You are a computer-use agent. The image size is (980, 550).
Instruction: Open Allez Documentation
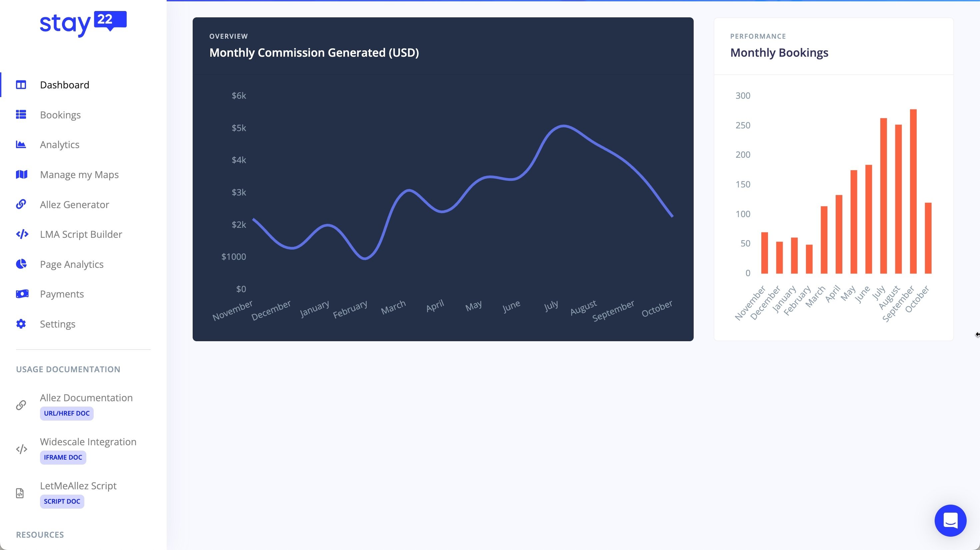tap(86, 397)
